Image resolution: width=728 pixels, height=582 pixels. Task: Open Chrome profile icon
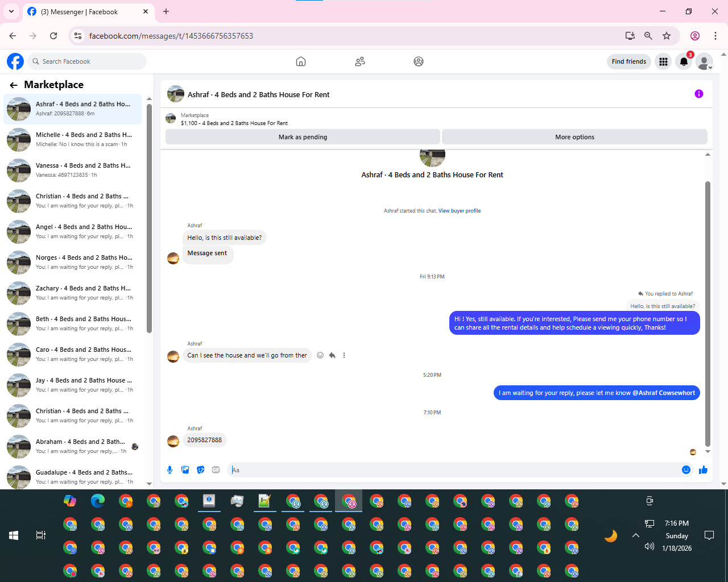[x=695, y=36]
